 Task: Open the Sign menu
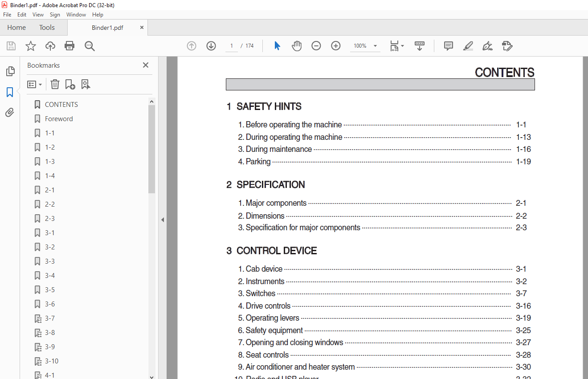(55, 15)
